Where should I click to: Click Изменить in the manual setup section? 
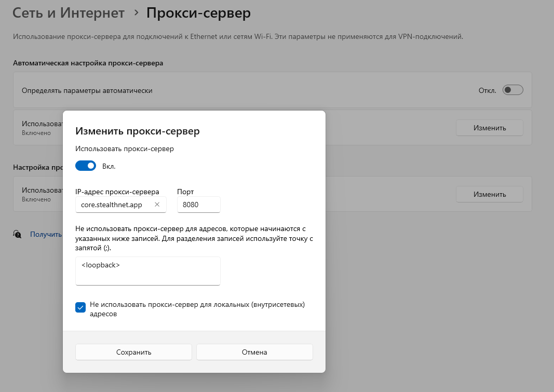pos(489,194)
